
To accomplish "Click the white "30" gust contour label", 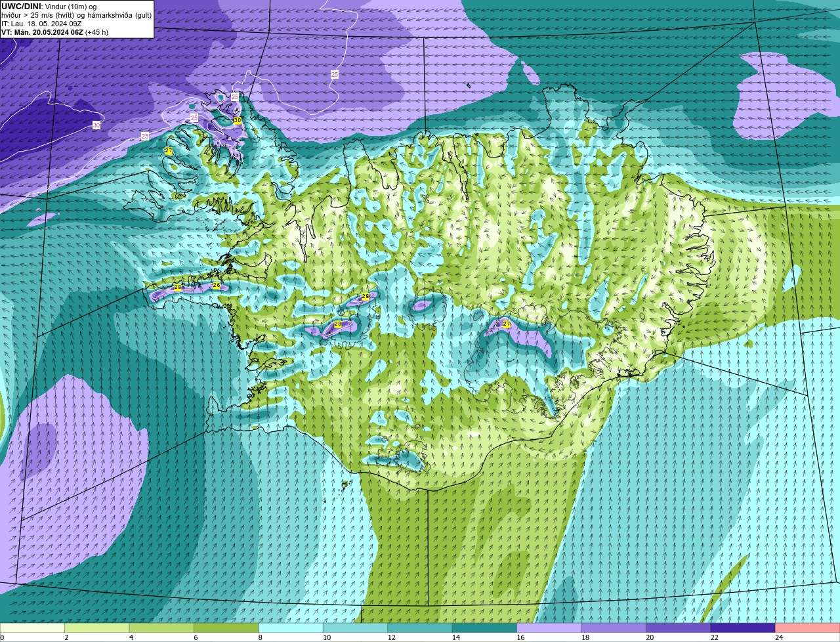I will point(96,125).
